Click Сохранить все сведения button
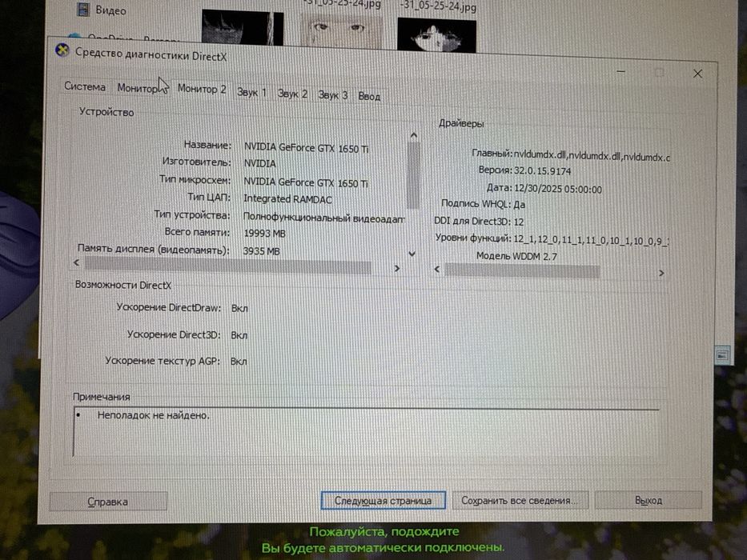Screen dimensions: 747x560 (520, 501)
